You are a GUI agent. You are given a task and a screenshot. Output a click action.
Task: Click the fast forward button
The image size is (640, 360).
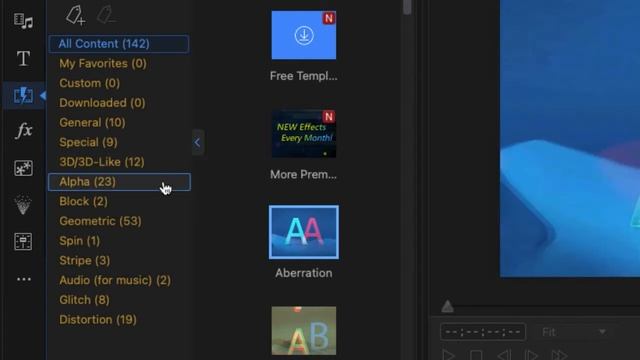point(560,355)
